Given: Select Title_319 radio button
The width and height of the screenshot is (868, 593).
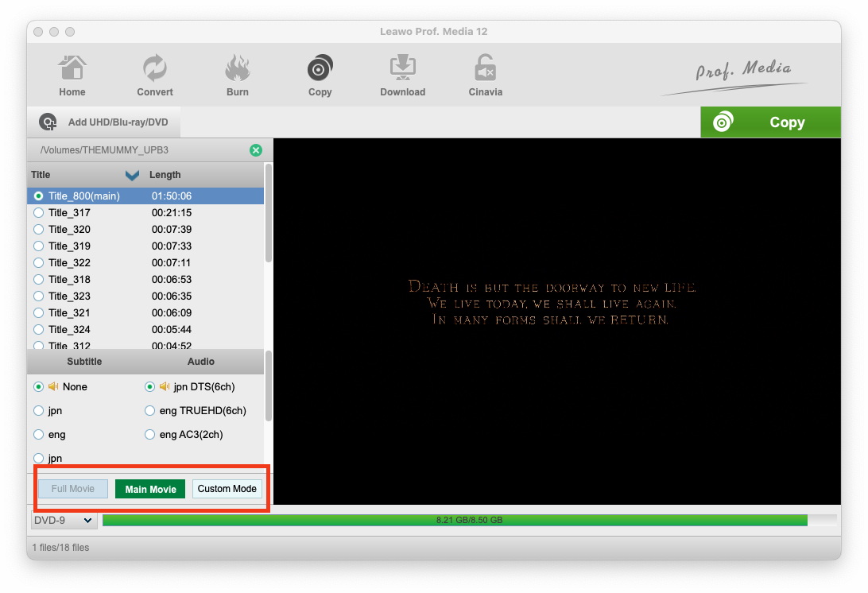Looking at the screenshot, I should [38, 246].
